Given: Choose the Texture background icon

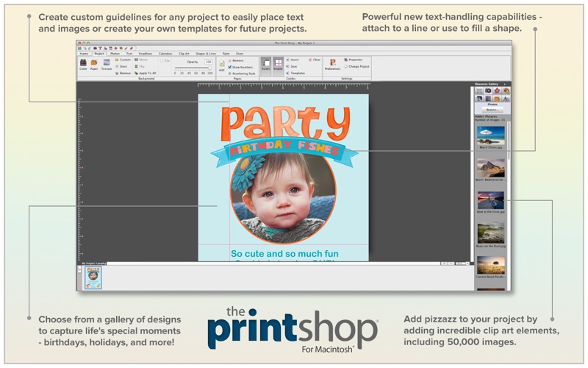Looking at the screenshot, I should pos(107,63).
